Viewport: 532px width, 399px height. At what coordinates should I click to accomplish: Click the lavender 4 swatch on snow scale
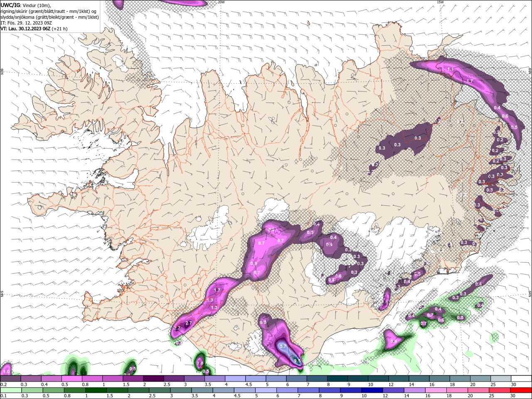[x=235, y=379]
